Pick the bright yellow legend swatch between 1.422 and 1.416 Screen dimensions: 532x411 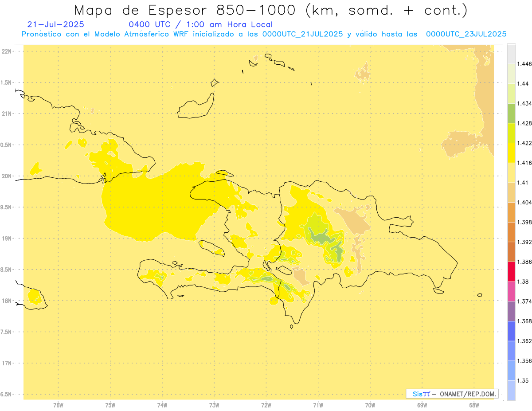tap(511, 153)
